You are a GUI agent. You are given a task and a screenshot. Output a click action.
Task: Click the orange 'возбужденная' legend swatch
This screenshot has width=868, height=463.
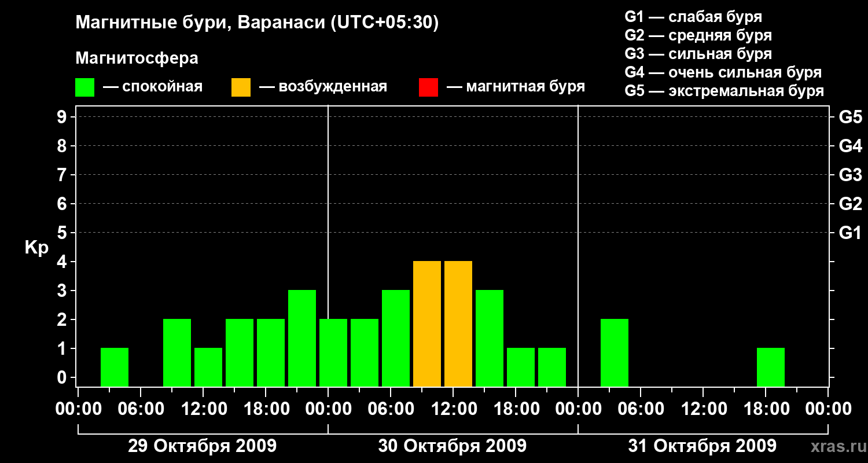tap(241, 87)
